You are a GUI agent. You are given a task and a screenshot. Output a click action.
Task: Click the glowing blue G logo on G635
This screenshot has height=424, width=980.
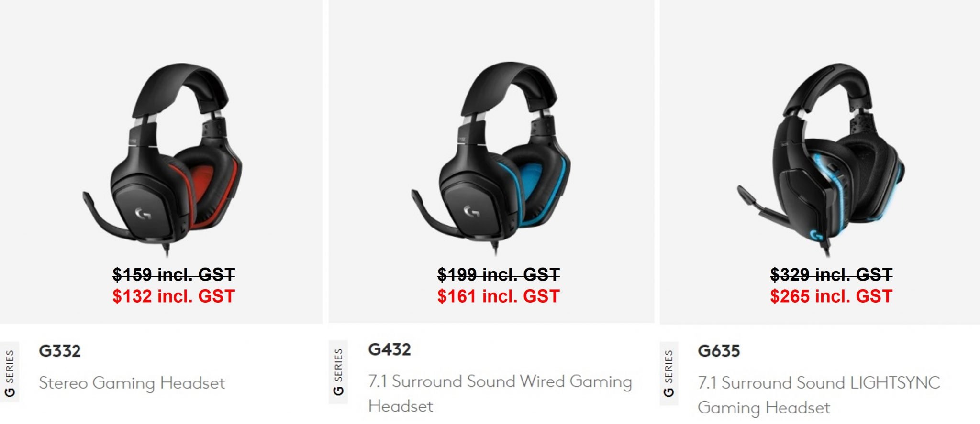816,235
